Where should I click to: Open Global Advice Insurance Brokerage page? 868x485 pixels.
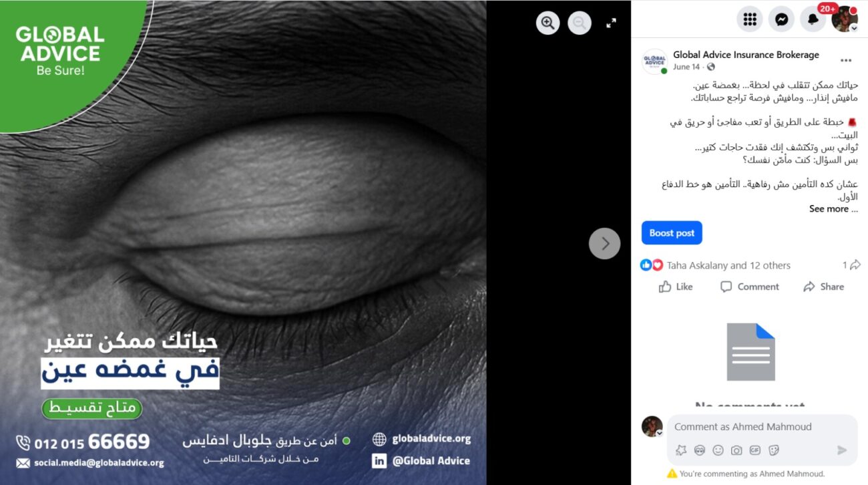tap(746, 55)
